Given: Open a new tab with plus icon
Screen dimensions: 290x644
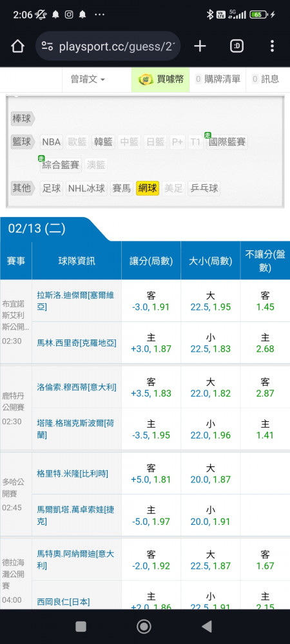Looking at the screenshot, I should 200,46.
